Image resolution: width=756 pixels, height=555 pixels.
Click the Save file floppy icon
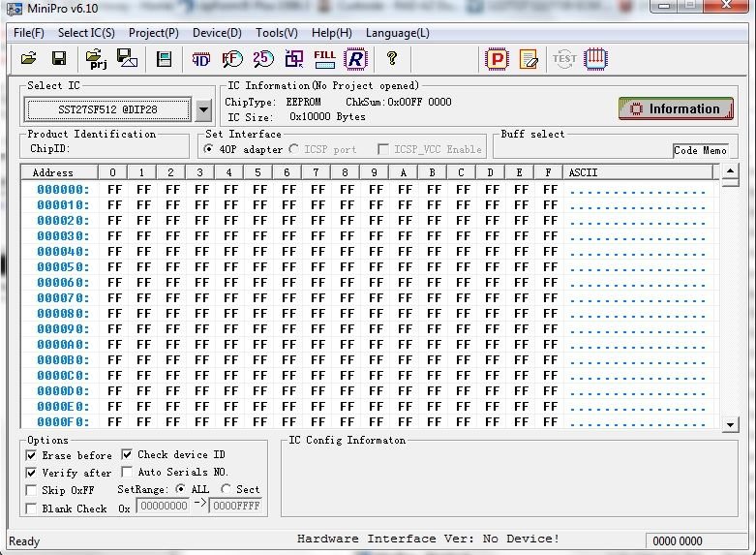click(58, 59)
